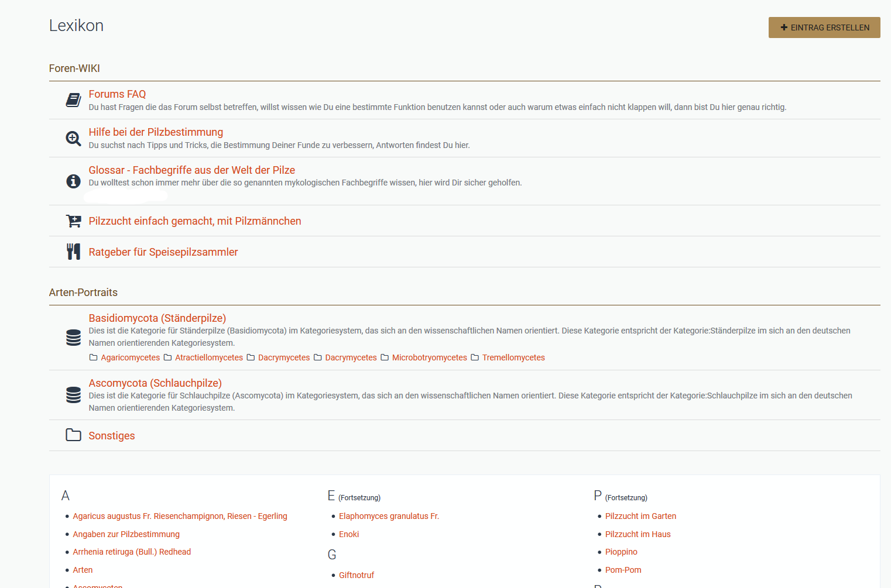Go to Basidiomycota (Ständerpilze) category
891x588 pixels.
(x=157, y=318)
